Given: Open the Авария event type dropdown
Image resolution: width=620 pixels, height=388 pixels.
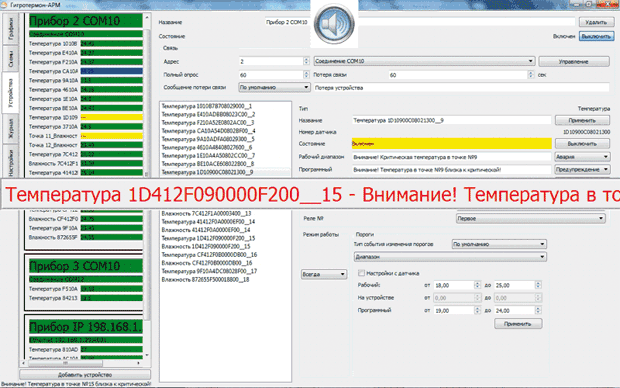Looking at the screenshot, I should [582, 157].
